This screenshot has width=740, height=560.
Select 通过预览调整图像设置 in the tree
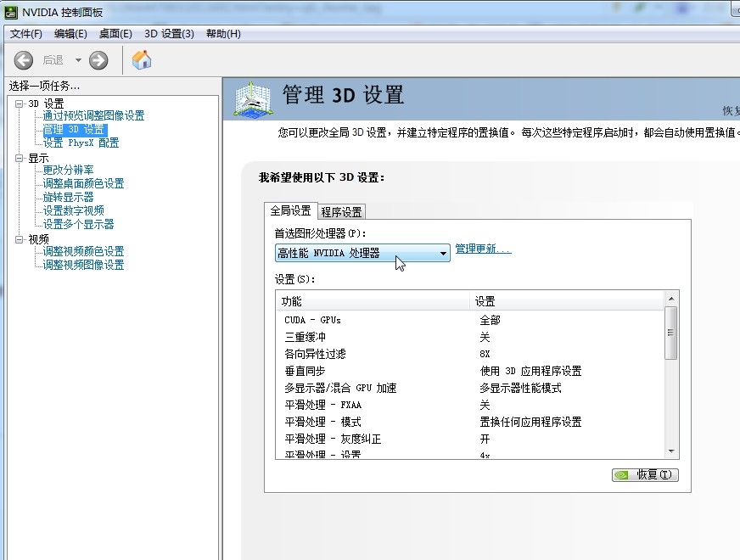pyautogui.click(x=93, y=115)
